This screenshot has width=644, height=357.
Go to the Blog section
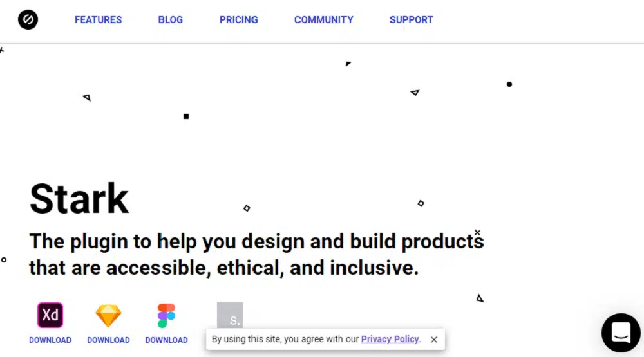(x=170, y=20)
